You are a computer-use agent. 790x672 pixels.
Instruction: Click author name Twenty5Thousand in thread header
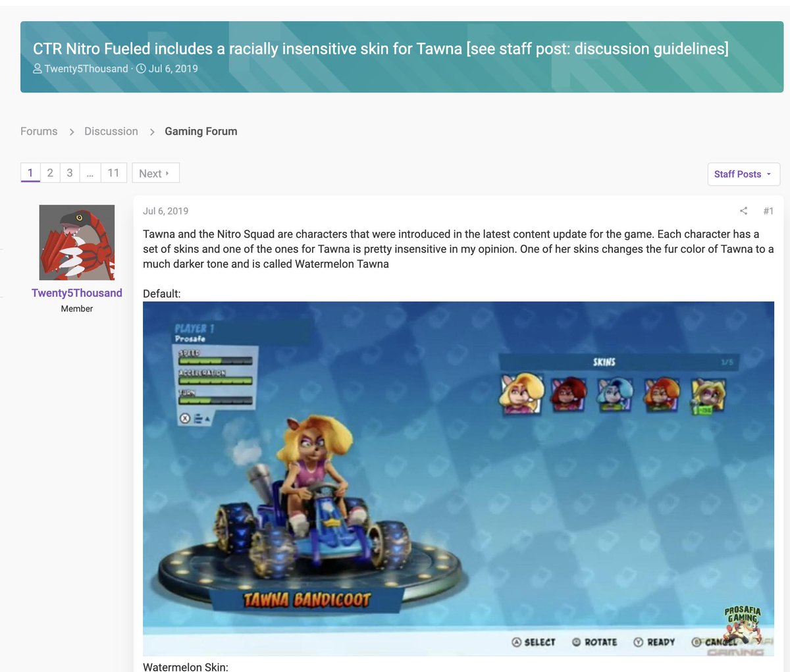[86, 68]
